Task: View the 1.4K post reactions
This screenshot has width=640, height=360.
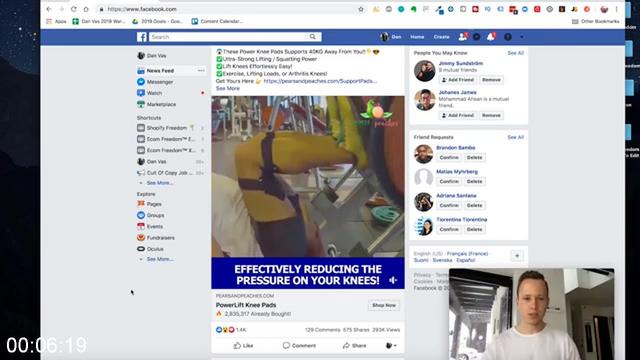Action: click(231, 330)
